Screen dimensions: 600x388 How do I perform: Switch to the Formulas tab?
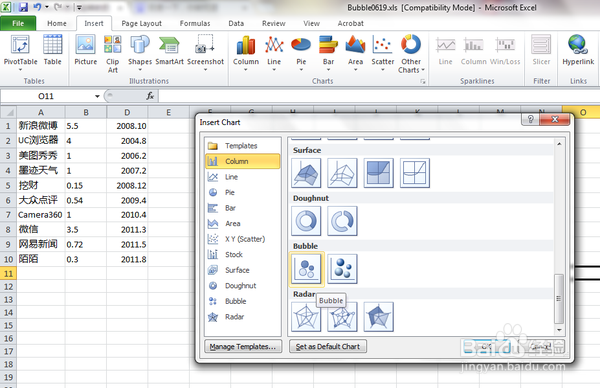click(x=195, y=23)
